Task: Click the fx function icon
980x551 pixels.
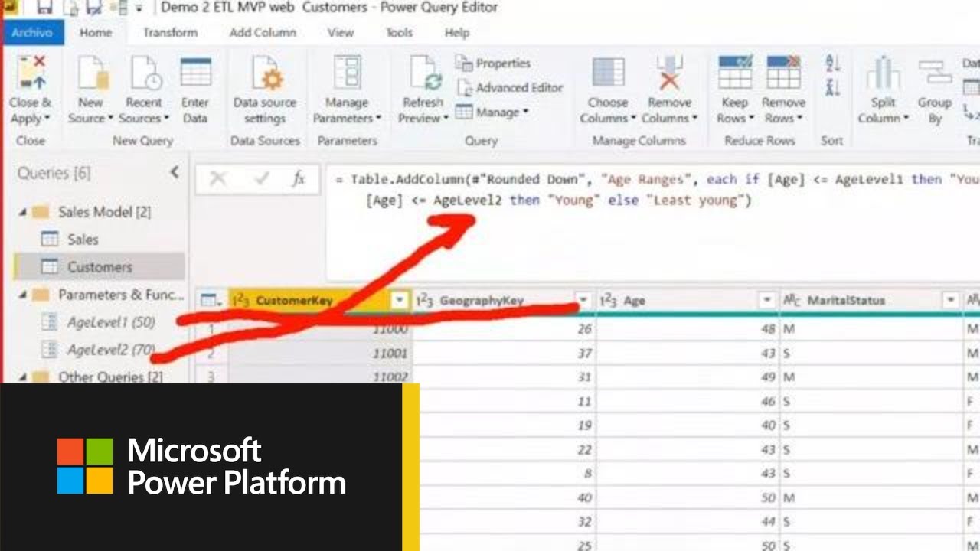Action: [x=299, y=179]
